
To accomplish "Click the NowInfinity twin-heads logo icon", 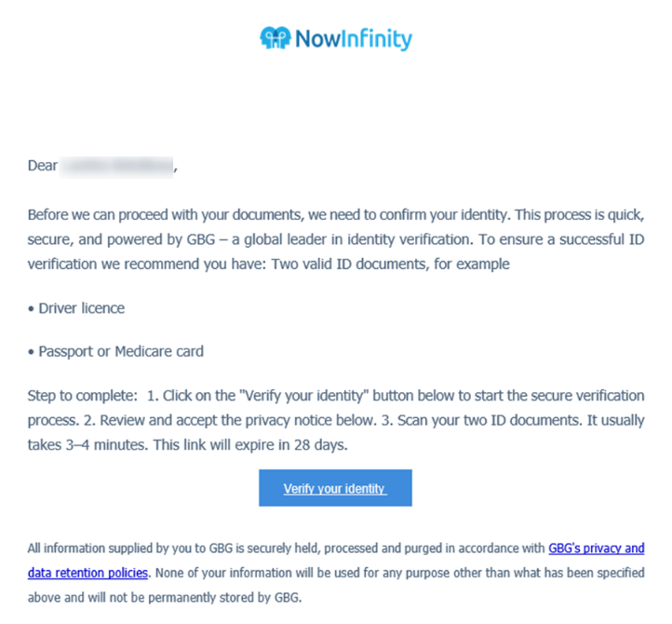I will (x=276, y=38).
